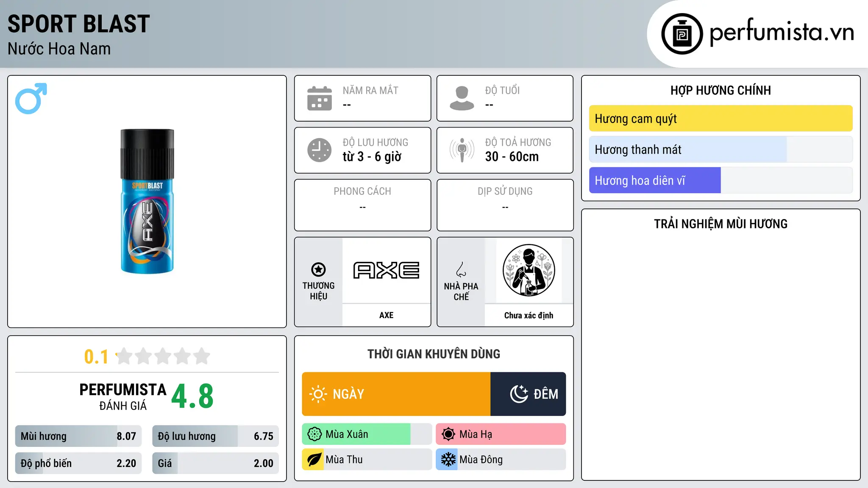Click the leaf icon for Mùa Thu
Screen dimensions: 868x488
click(314, 460)
